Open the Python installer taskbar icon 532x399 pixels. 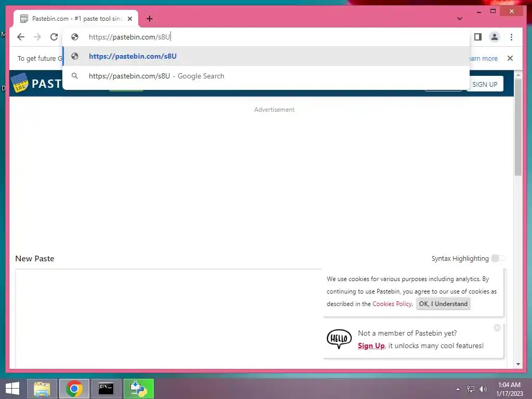coord(138,389)
